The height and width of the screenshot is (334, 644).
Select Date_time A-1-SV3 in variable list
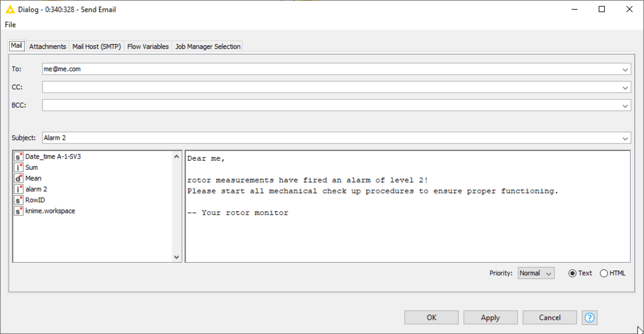(53, 157)
